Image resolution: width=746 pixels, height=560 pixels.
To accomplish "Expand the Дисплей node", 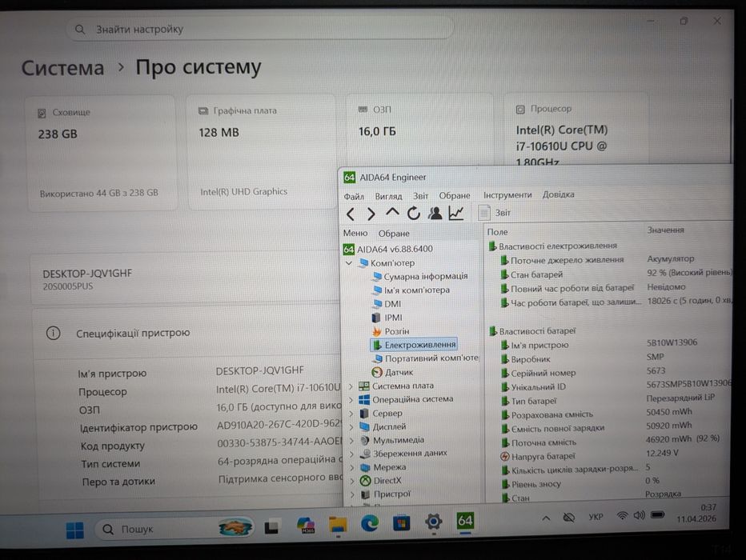I will click(x=351, y=427).
